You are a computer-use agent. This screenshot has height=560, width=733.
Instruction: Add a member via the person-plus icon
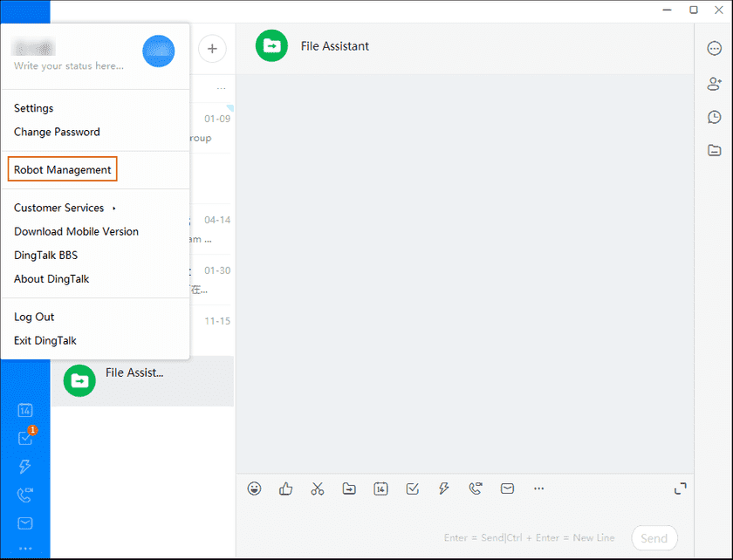pyautogui.click(x=714, y=84)
